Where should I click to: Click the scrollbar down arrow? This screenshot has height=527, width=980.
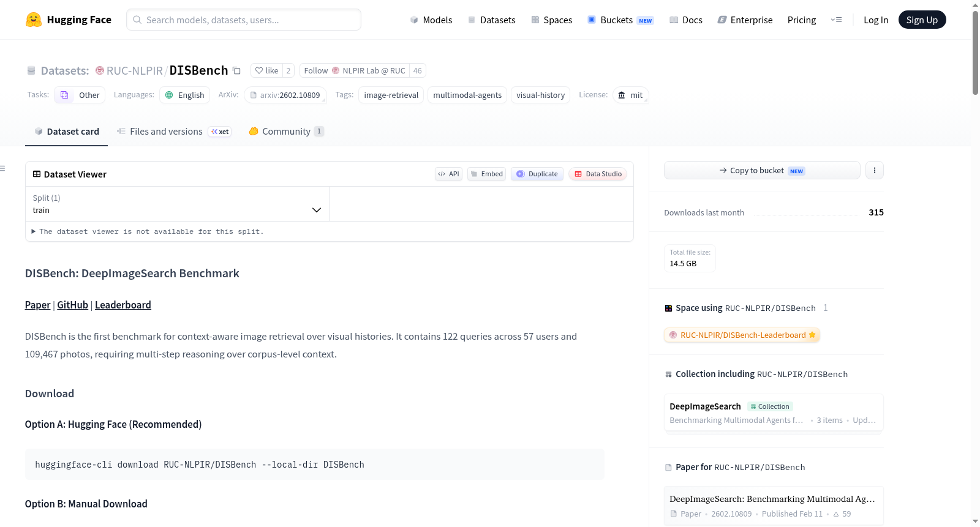[x=975, y=521]
